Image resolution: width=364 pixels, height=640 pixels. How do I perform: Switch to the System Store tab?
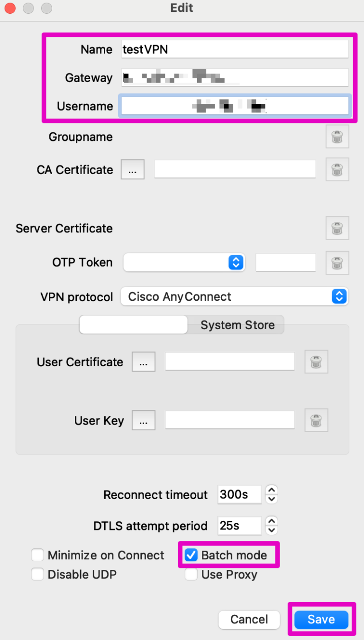[237, 325]
